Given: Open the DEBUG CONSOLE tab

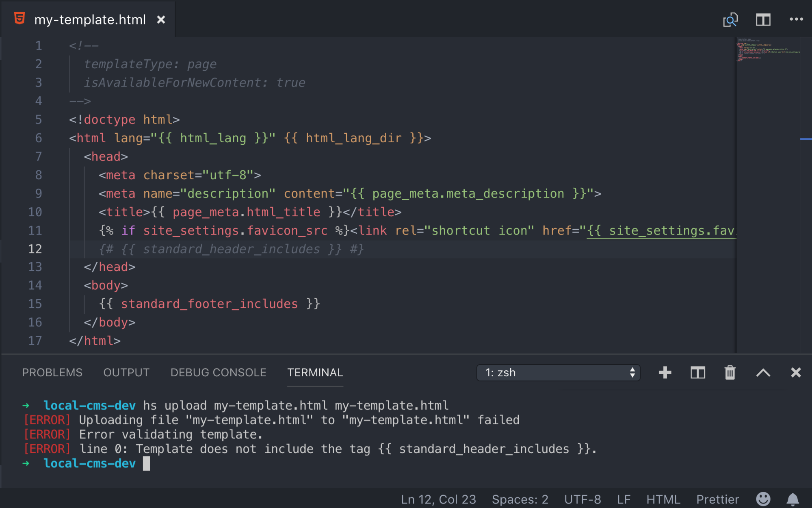Looking at the screenshot, I should 218,372.
